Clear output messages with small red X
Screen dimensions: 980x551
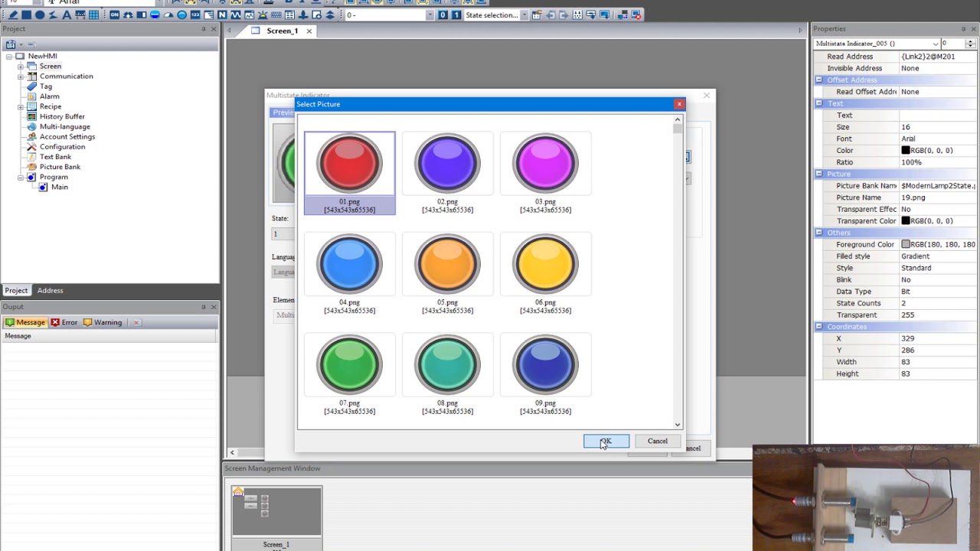136,322
